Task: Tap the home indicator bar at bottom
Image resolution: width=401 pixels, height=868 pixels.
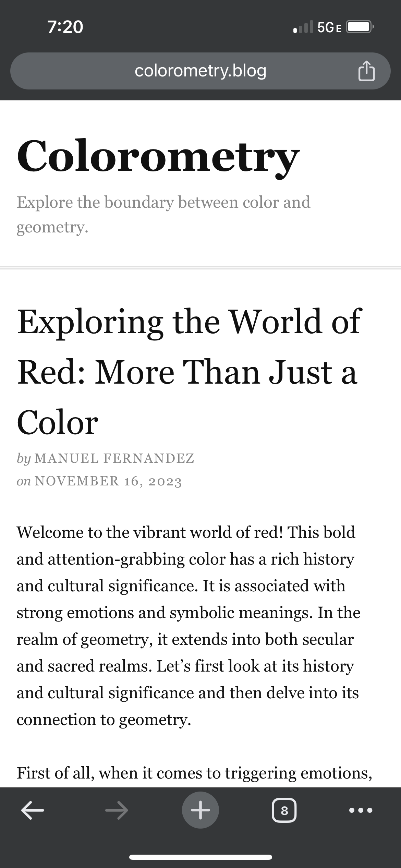Action: [x=200, y=857]
